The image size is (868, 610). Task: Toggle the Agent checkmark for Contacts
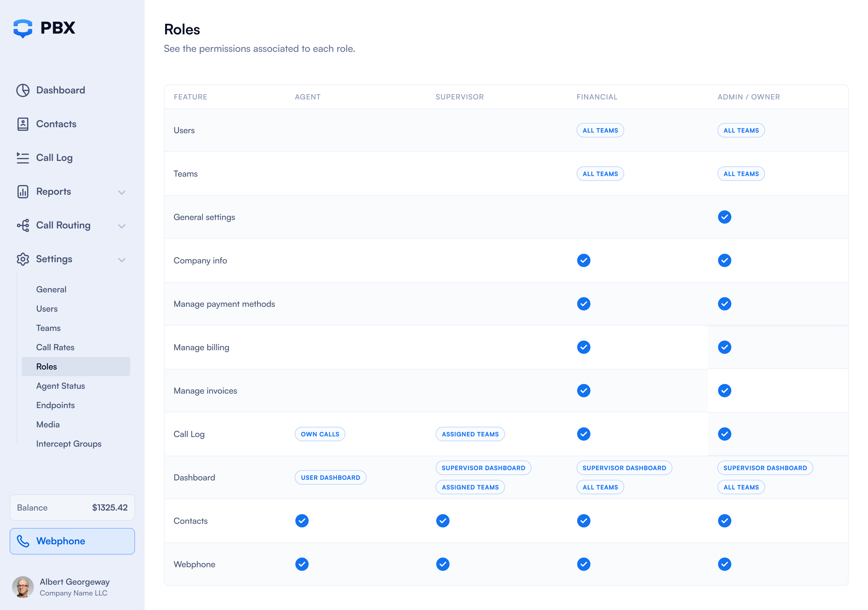(302, 521)
